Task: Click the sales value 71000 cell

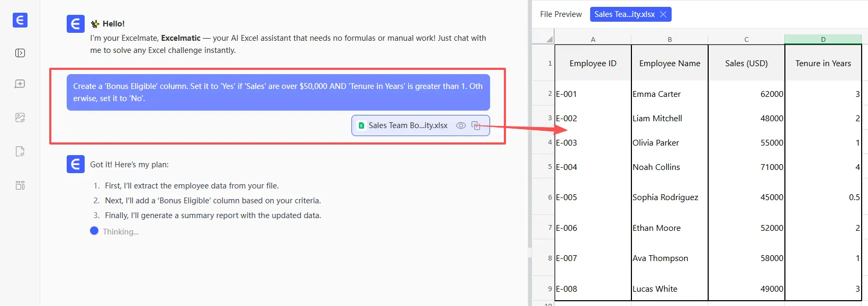Action: (746, 167)
